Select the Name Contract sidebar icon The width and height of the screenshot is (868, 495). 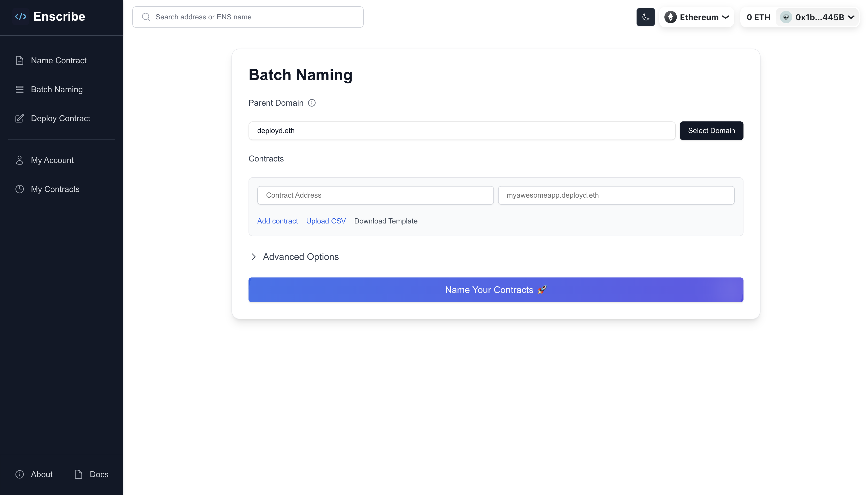point(19,60)
